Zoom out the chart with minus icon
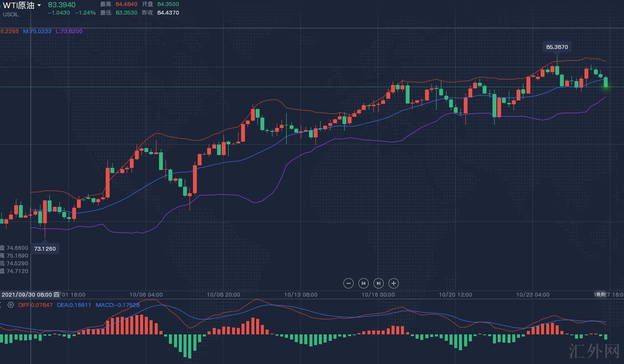 coord(349,283)
